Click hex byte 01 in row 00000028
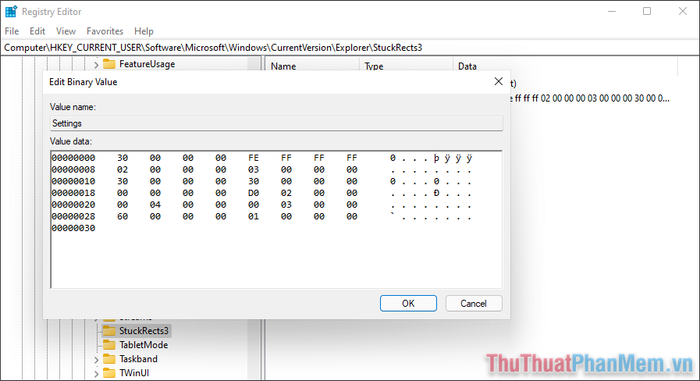 coord(253,216)
